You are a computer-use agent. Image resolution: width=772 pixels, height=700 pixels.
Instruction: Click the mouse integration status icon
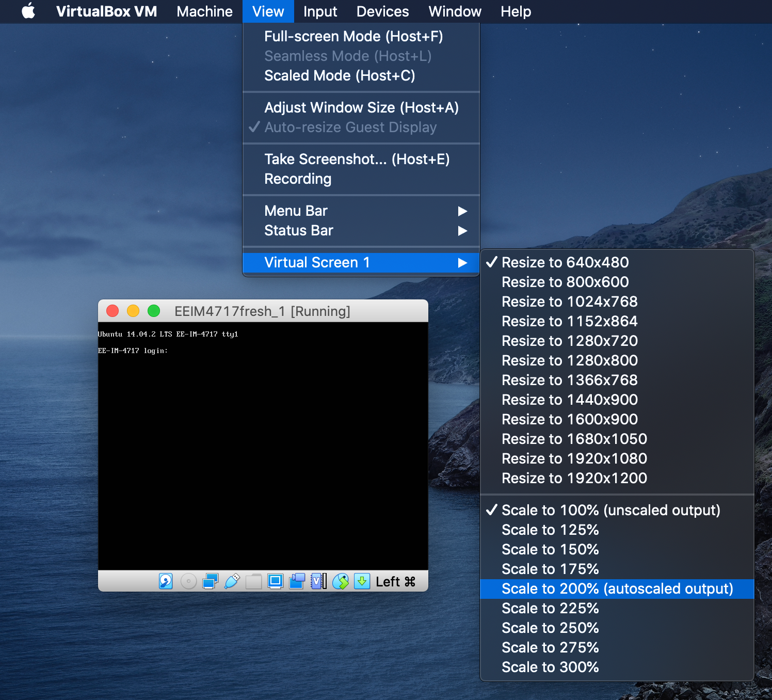(x=341, y=581)
